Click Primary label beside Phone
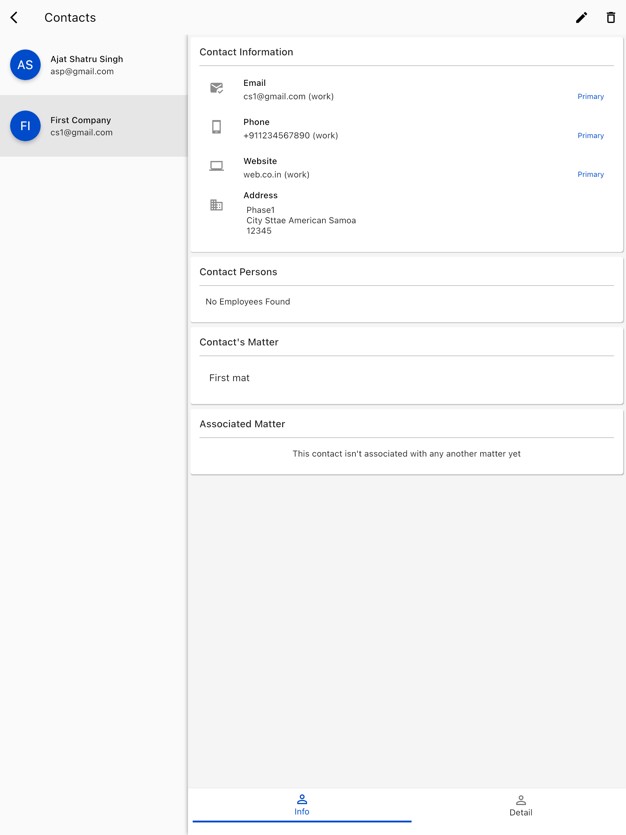The image size is (626, 835). point(590,136)
